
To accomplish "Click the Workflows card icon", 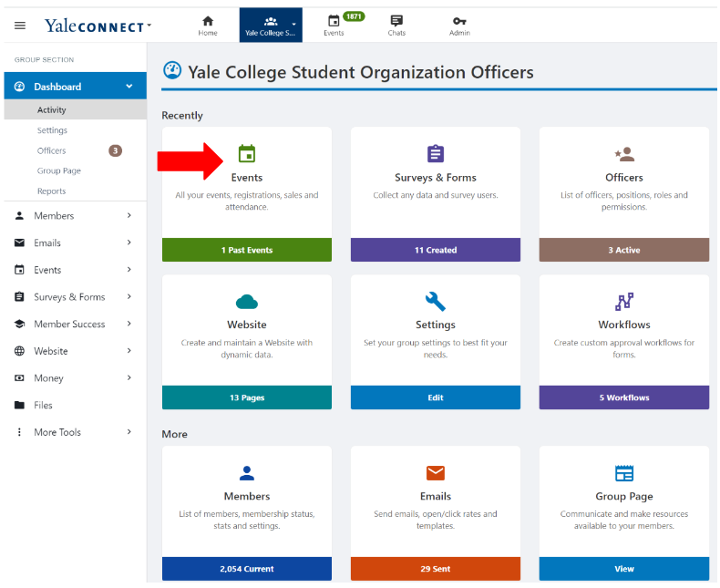I will click(x=624, y=302).
